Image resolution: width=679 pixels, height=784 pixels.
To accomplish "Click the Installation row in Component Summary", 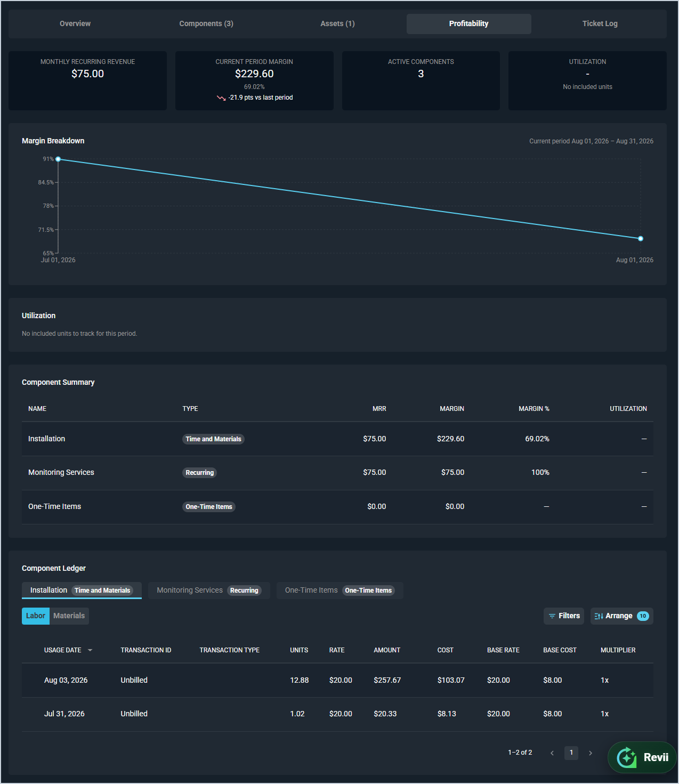I will coord(337,439).
